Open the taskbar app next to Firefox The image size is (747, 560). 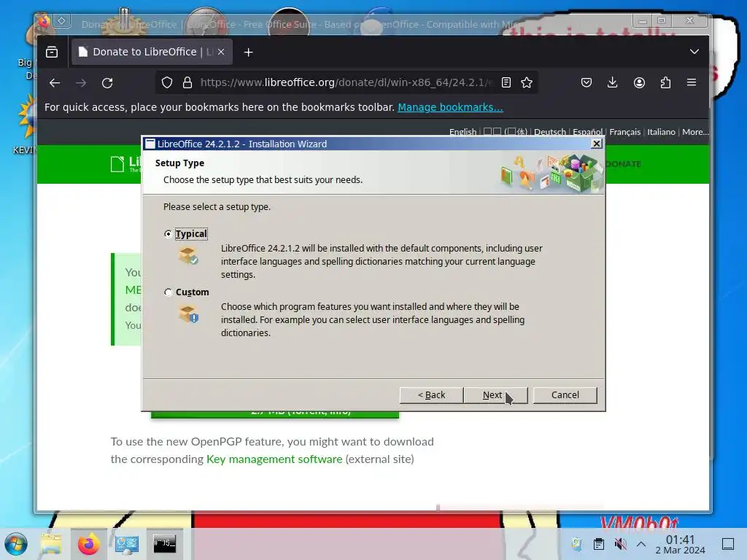pos(127,544)
